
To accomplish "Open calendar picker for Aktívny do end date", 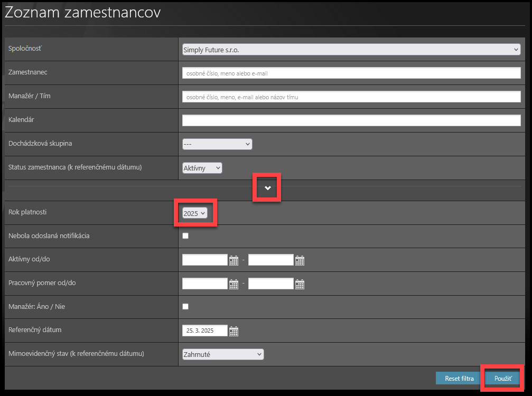I will tap(300, 260).
